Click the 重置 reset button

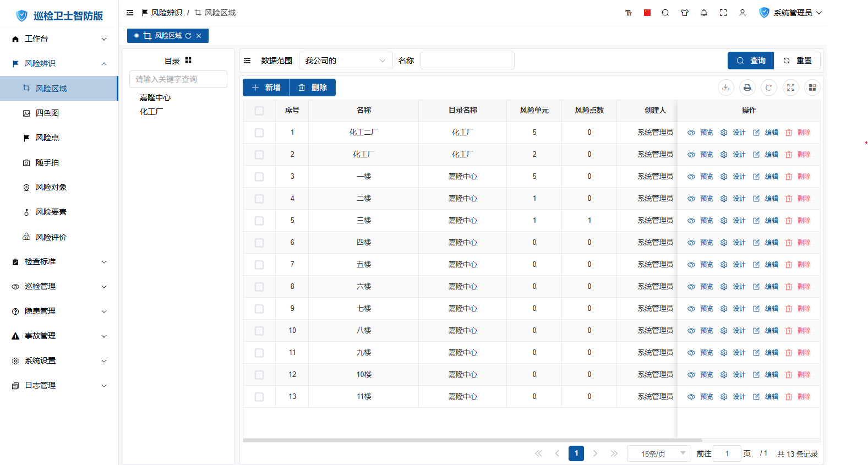pyautogui.click(x=797, y=61)
